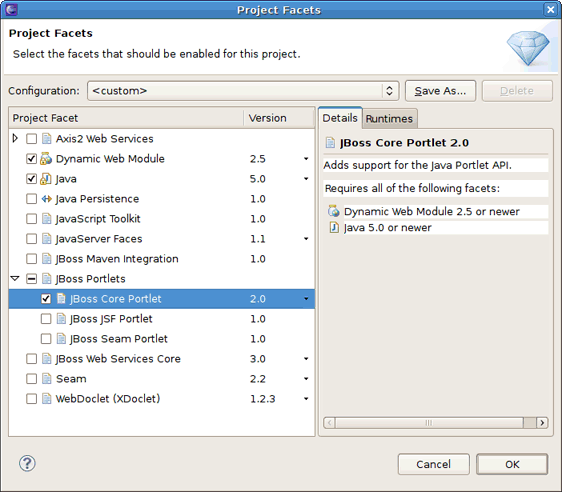Open JBoss Core Portlet version dropdown

306,298
